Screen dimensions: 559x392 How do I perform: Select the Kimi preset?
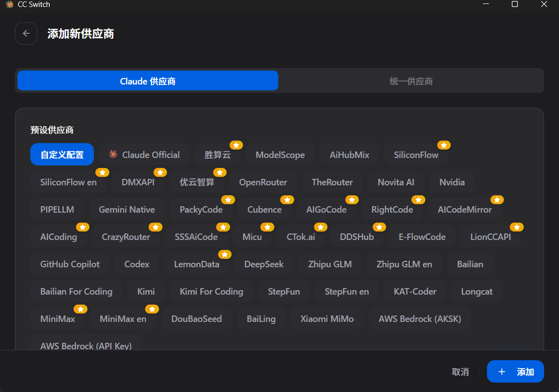[x=146, y=291]
